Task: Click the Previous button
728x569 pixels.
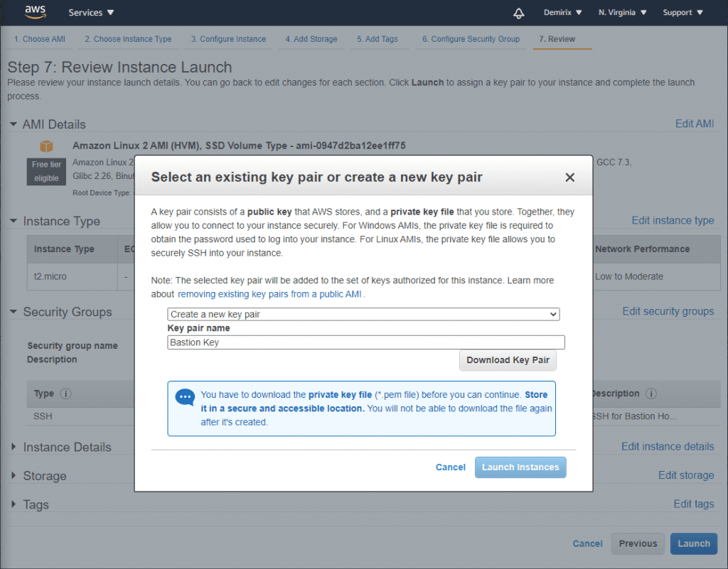Action: (638, 543)
